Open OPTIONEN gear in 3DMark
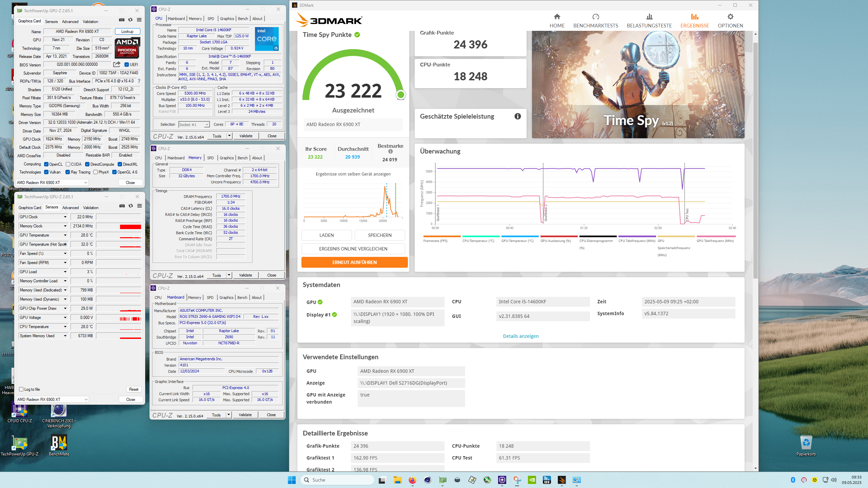868x488 pixels. (730, 21)
